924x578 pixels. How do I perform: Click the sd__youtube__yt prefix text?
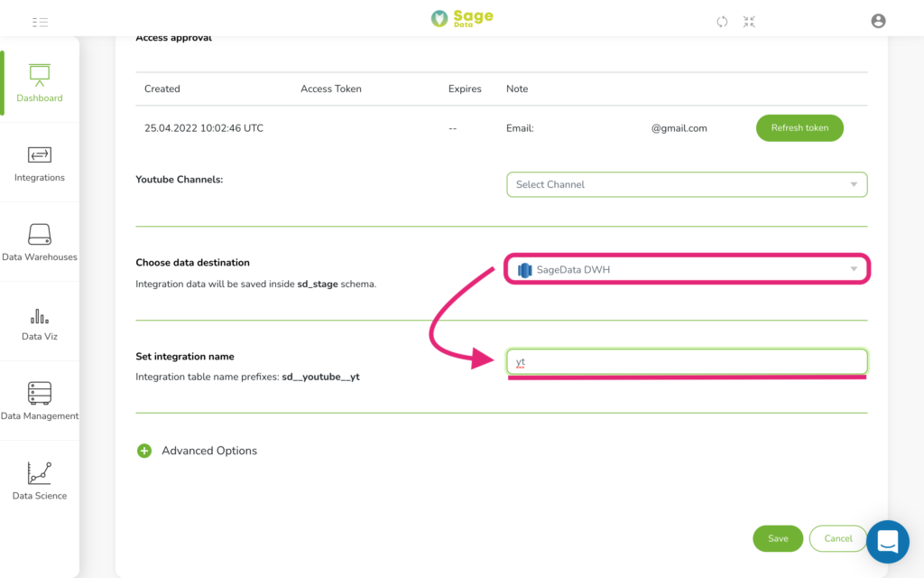pyautogui.click(x=320, y=378)
